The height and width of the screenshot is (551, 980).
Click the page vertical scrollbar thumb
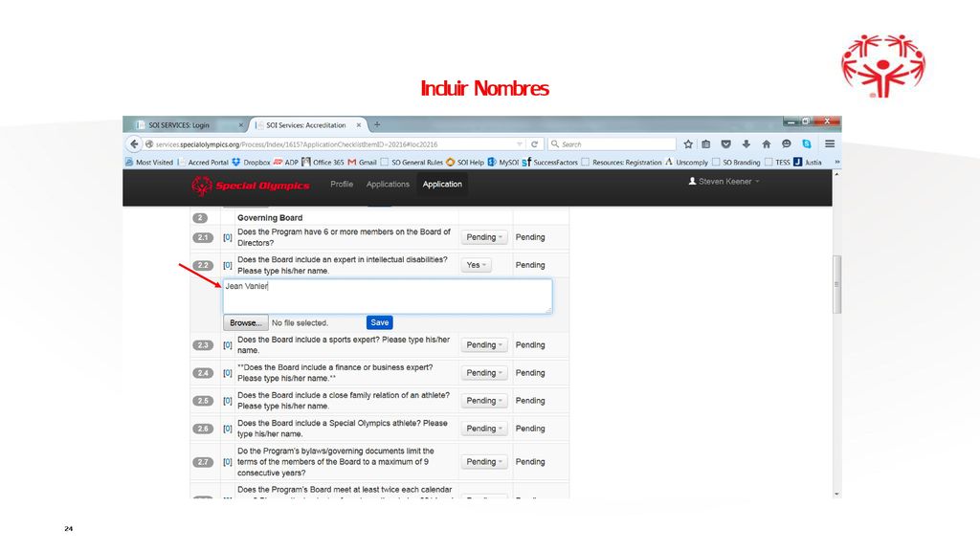[x=836, y=284]
